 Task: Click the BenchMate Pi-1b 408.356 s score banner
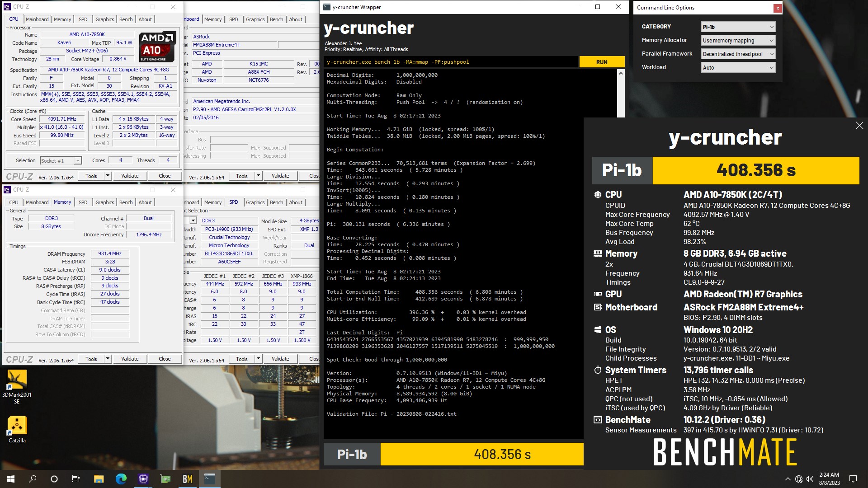(x=726, y=170)
